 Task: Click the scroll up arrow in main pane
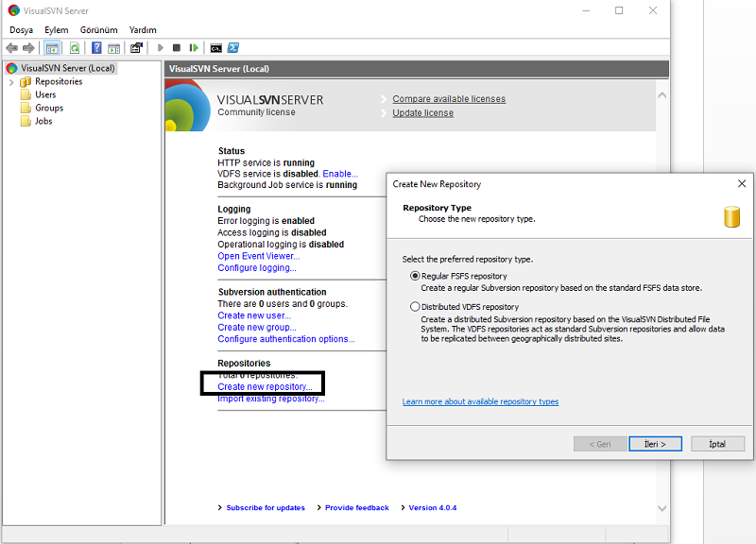661,95
